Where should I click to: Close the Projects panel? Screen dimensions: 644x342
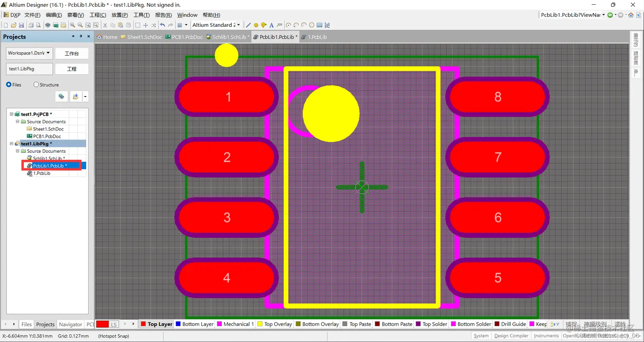tap(89, 37)
